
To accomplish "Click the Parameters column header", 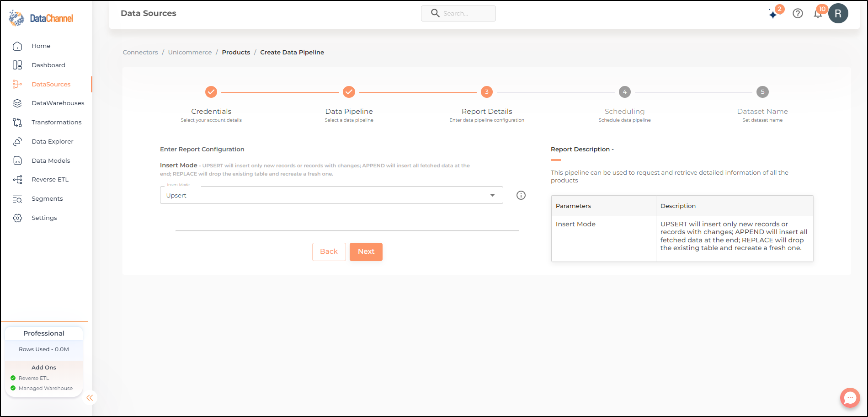I will point(603,206).
